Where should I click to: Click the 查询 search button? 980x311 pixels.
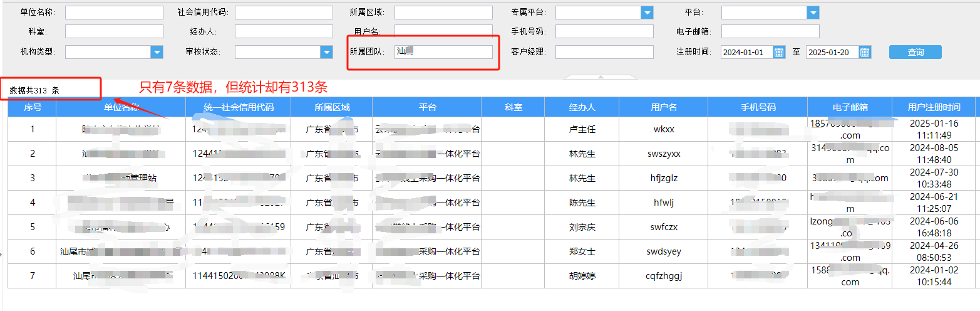click(916, 52)
